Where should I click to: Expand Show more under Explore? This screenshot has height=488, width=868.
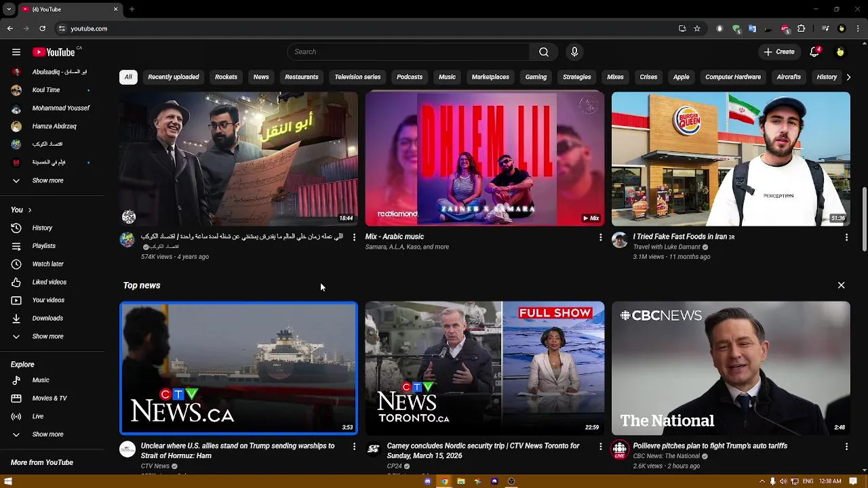[47, 434]
